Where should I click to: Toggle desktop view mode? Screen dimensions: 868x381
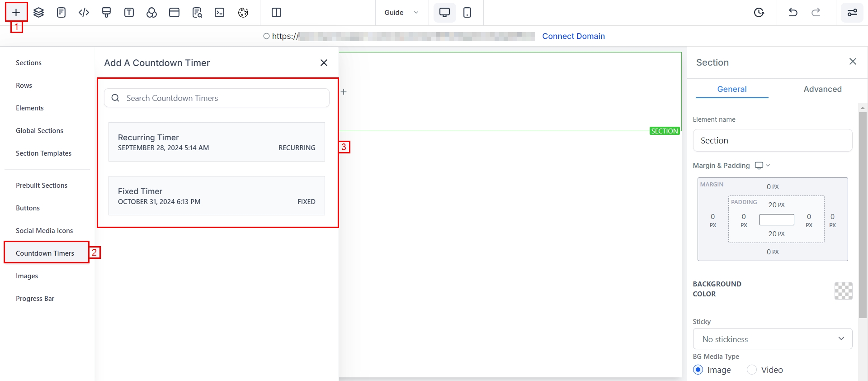(x=444, y=13)
